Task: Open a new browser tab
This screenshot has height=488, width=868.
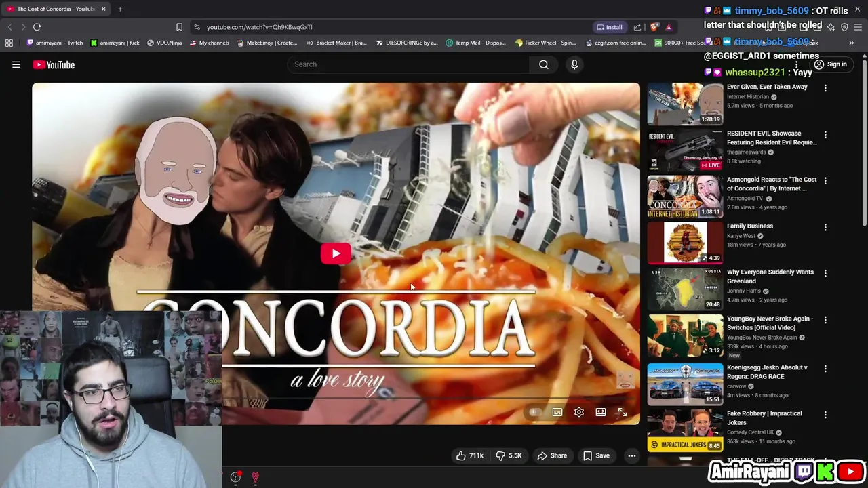Action: pos(120,9)
